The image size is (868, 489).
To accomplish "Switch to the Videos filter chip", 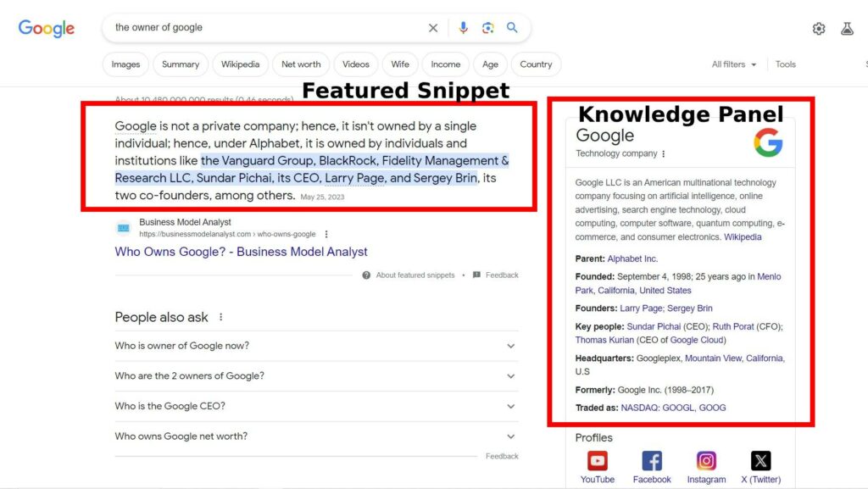I will click(x=355, y=64).
